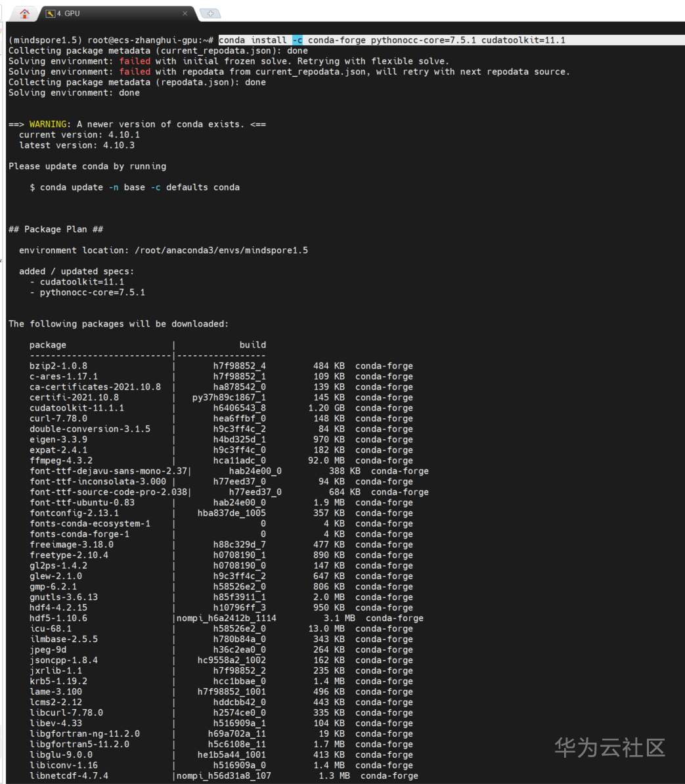Click the yellow "WARNING:" text
Image resolution: width=685 pixels, height=784 pixels.
(x=48, y=124)
